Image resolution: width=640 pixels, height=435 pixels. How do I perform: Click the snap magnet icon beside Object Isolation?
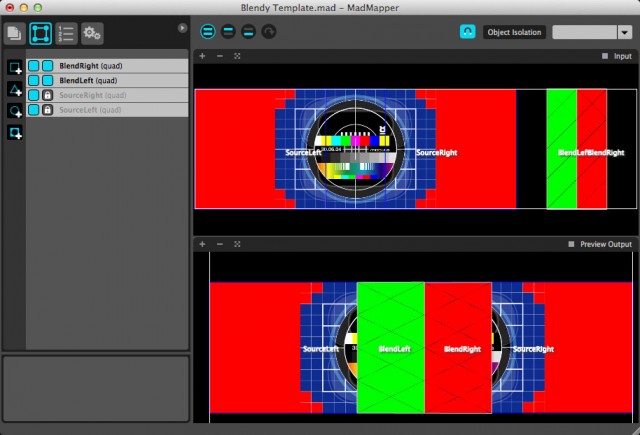point(467,32)
